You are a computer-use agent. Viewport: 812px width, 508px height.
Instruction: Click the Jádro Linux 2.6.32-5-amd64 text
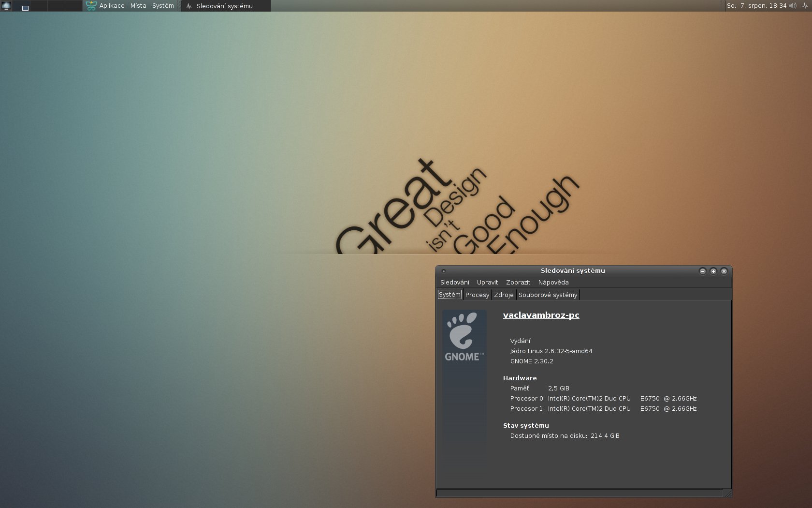tap(551, 351)
